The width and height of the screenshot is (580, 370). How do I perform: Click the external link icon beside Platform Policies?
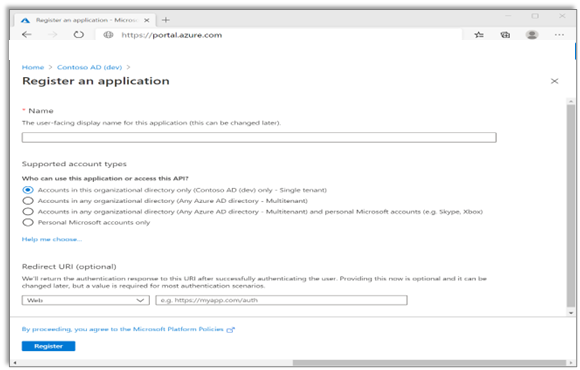pos(231,330)
